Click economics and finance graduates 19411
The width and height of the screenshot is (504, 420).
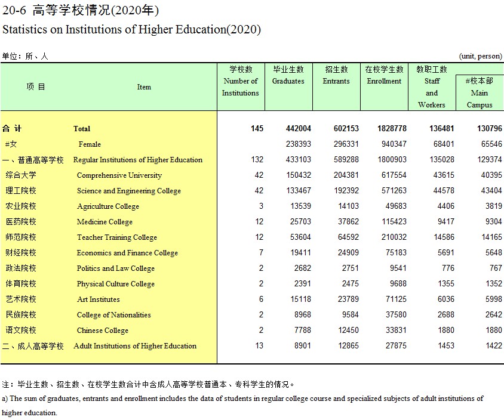point(300,252)
